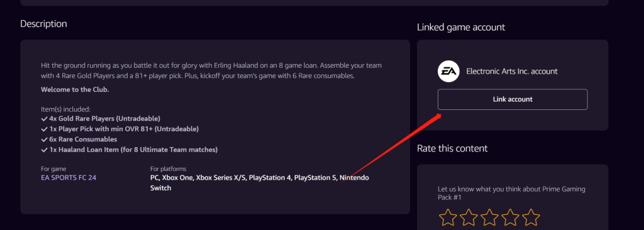Select the fourth rating star
644x230 pixels.
[x=510, y=217]
